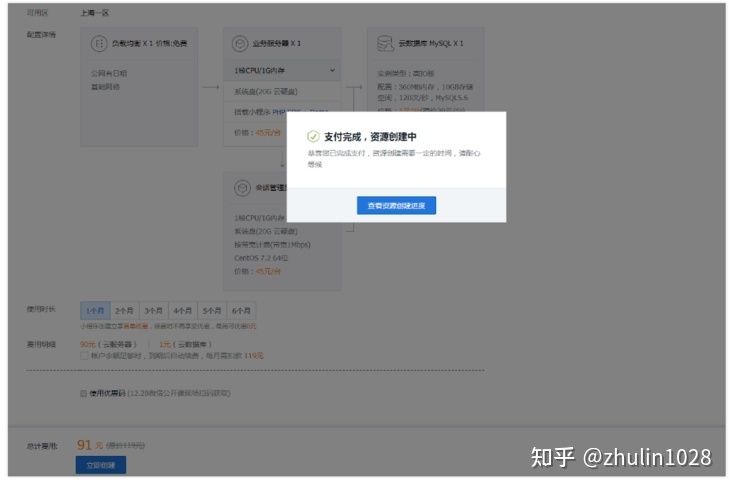Click the 91 元 total cost amount
732x489 pixels.
click(x=90, y=445)
